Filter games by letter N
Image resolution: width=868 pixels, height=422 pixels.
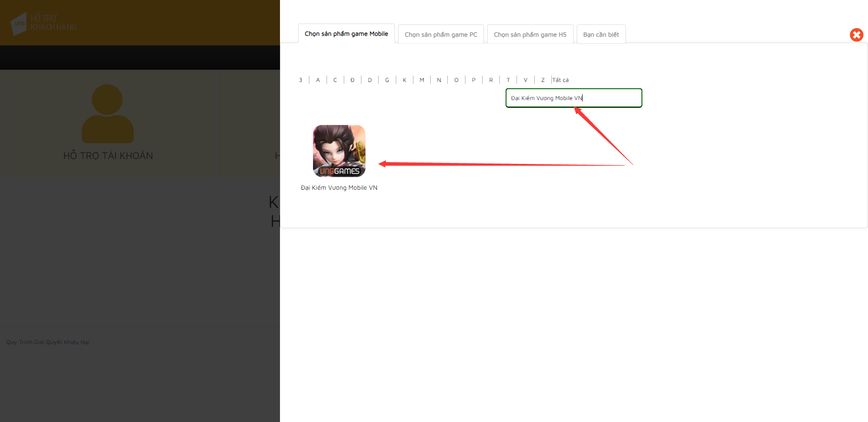(x=439, y=80)
